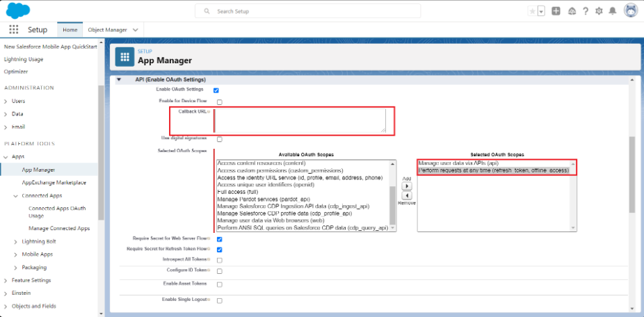This screenshot has width=644, height=317.
Task: Open Global Actions plus icon
Action: click(x=556, y=12)
